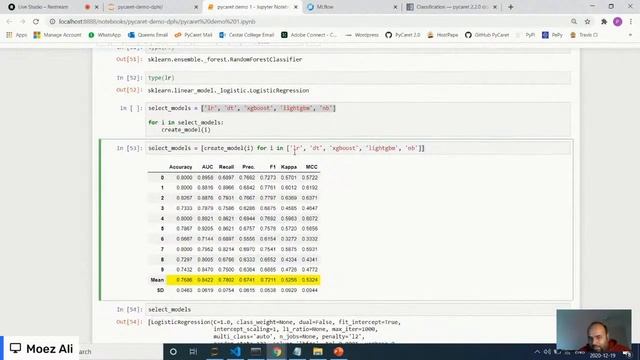
Task: Expand the bookmarks overflow chevron
Action: click(630, 35)
